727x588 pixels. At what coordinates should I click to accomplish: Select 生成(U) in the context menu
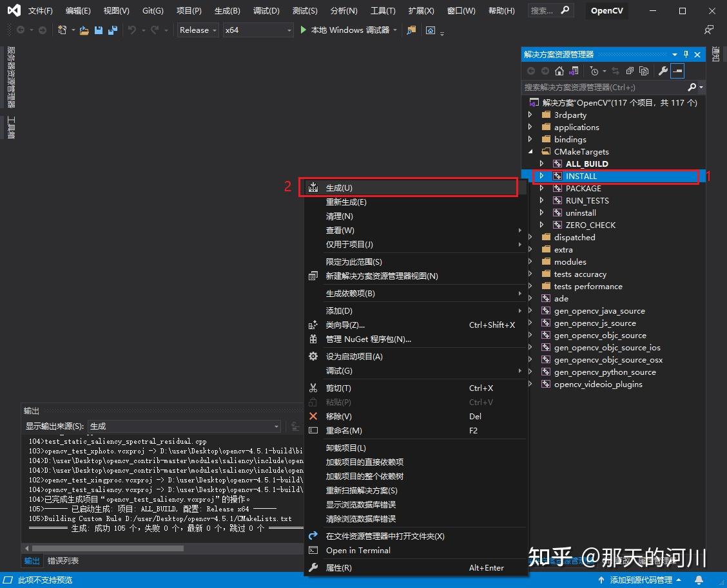(415, 187)
